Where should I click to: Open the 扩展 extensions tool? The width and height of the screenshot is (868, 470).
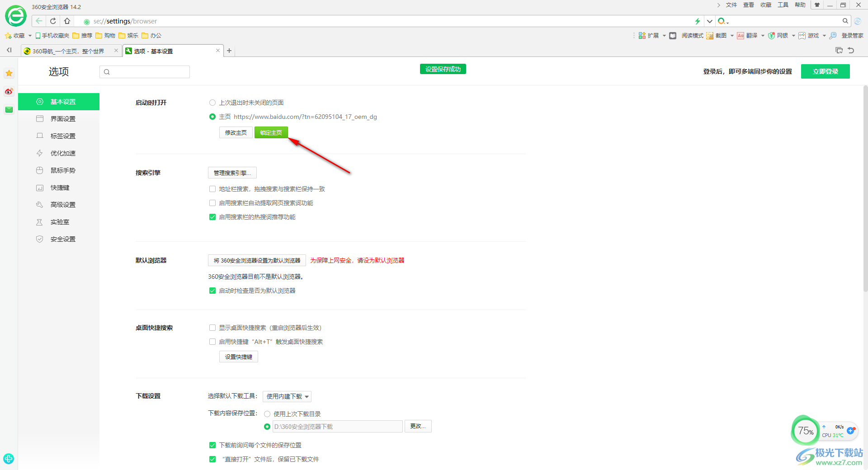point(648,35)
